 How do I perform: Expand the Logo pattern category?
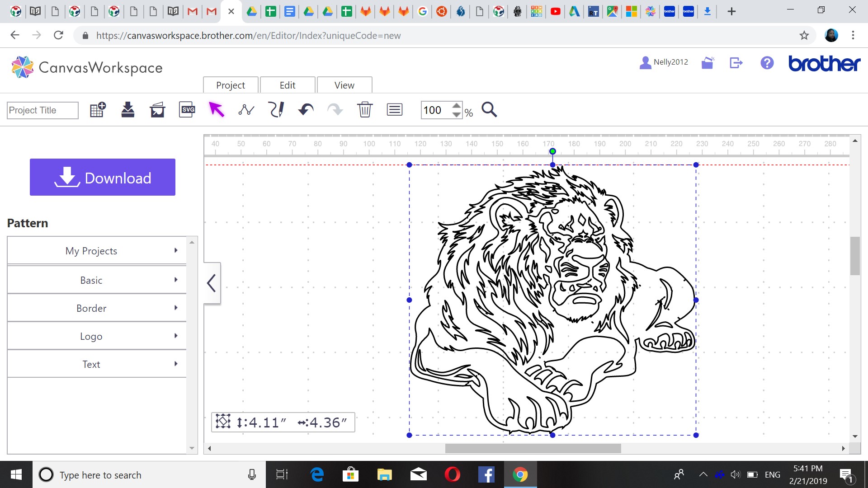tap(97, 336)
